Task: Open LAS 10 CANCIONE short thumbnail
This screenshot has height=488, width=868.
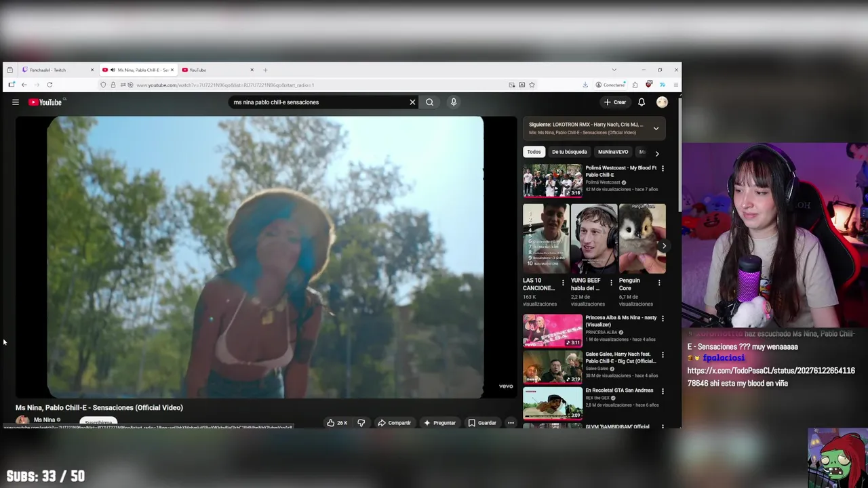Action: 546,239
